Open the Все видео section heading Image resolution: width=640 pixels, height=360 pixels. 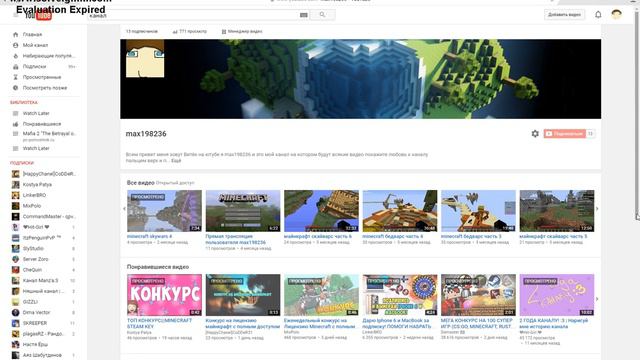(140, 183)
